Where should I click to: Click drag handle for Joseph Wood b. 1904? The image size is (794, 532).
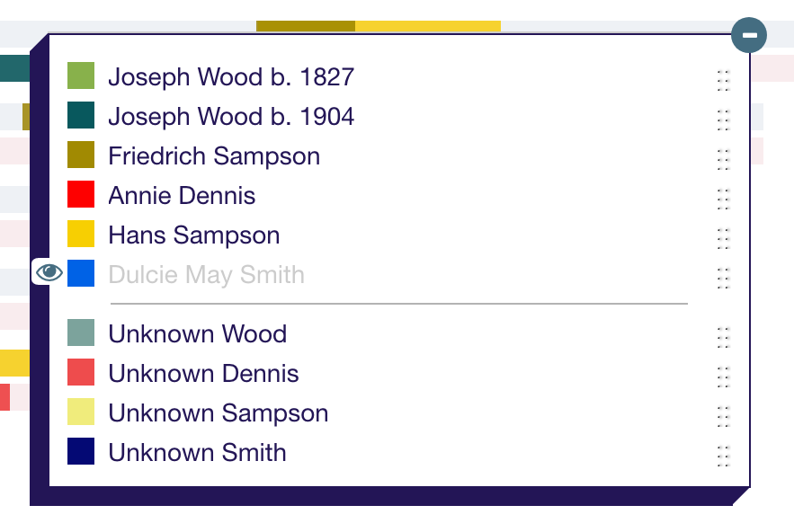click(723, 120)
